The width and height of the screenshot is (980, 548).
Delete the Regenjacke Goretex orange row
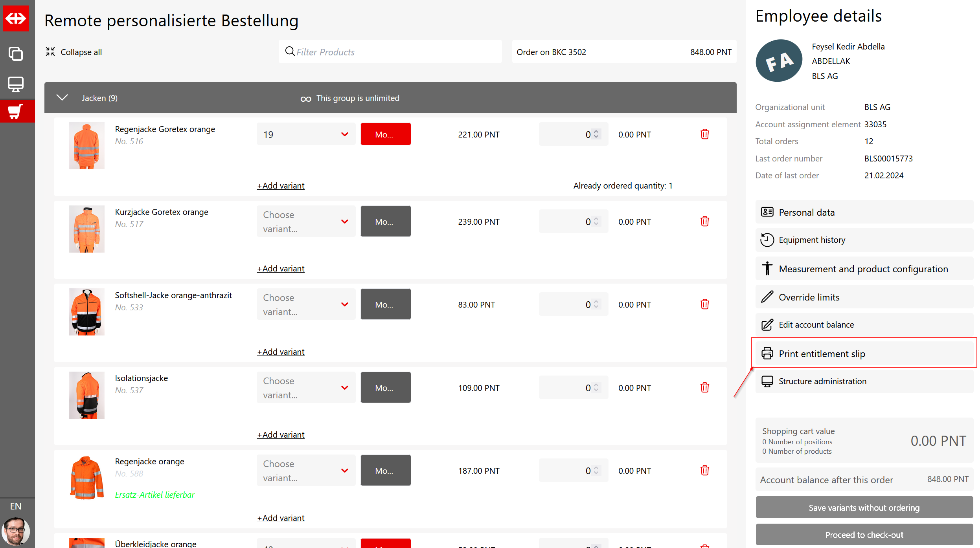point(704,134)
